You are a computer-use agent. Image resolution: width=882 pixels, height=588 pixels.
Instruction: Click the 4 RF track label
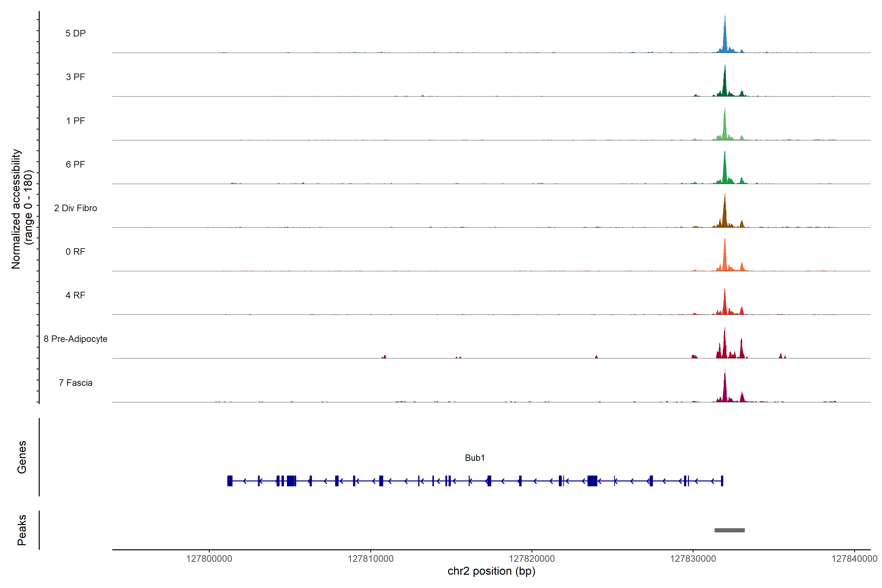point(75,295)
